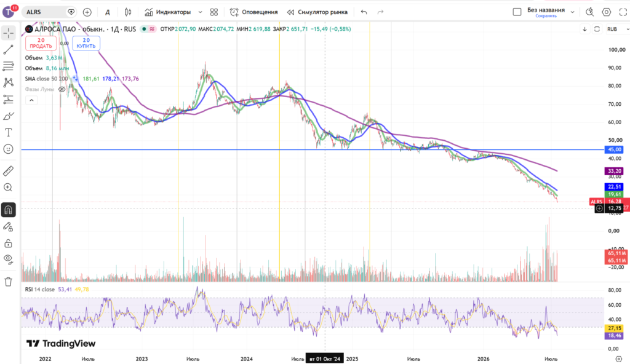This screenshot has width=630, height=364.
Task: Select the ruler measure tool
Action: point(9,171)
